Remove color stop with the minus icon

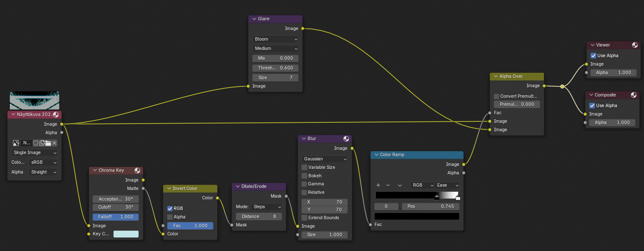point(388,185)
